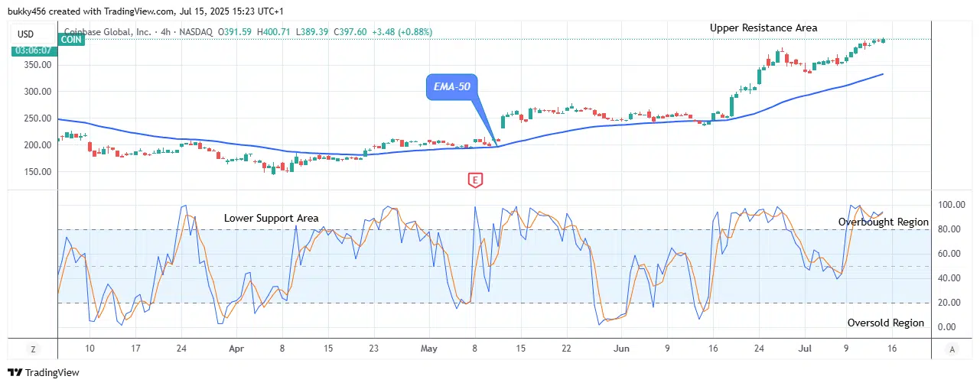This screenshot has height=386, width=980.
Task: Click the 'Apr' date on time axis
Action: pyautogui.click(x=236, y=349)
